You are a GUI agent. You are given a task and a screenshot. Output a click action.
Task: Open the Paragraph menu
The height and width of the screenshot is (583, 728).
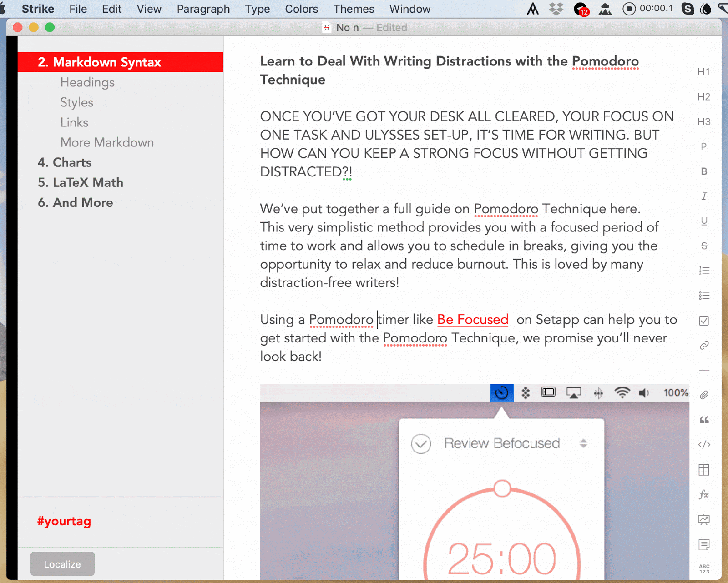coord(203,9)
